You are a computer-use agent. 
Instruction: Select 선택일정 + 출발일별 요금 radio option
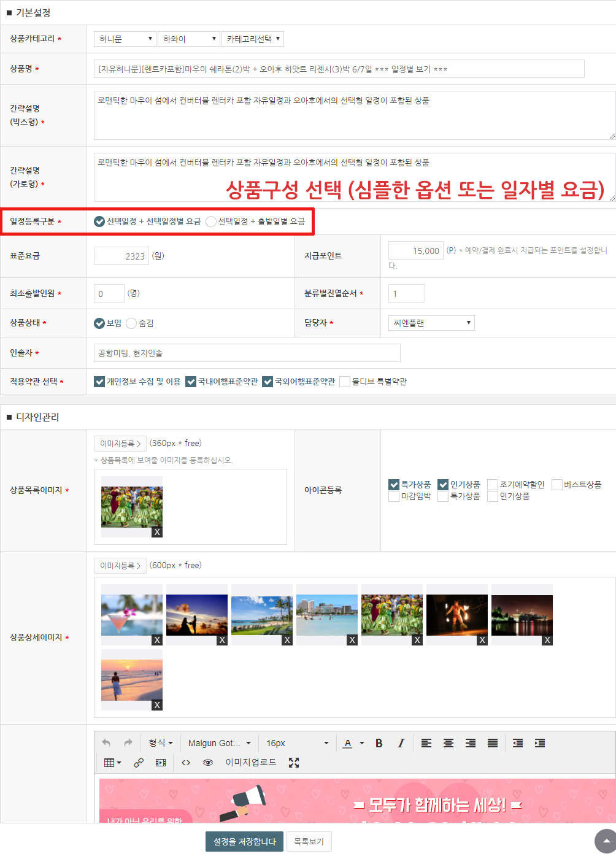coord(211,221)
